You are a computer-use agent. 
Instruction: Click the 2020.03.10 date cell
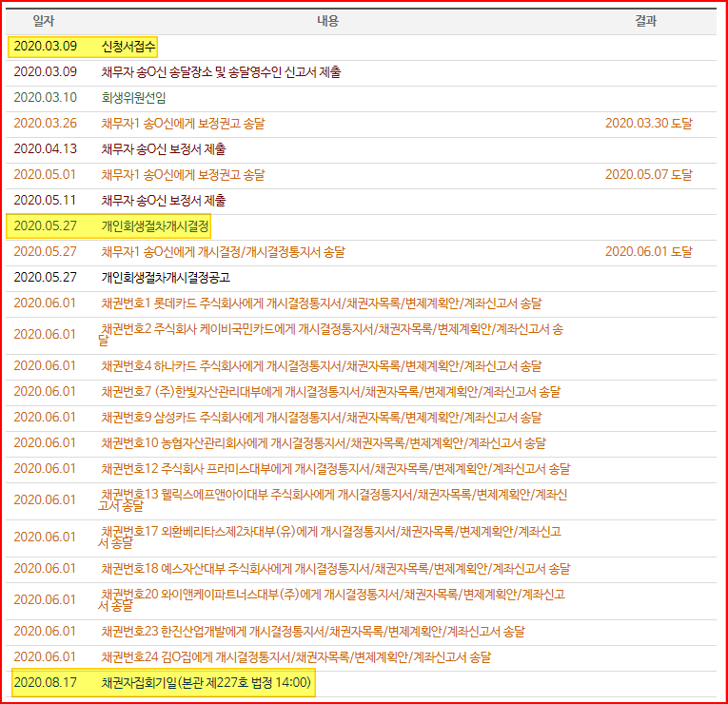pos(45,98)
